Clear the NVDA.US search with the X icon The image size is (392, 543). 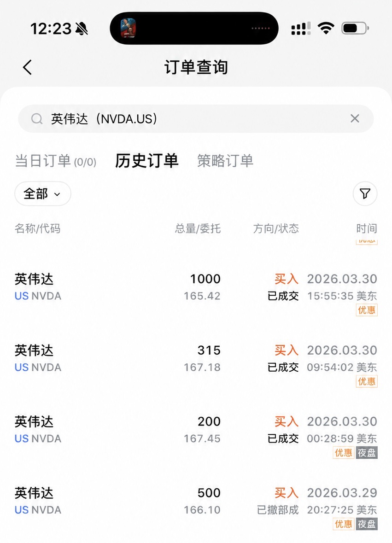tap(355, 118)
